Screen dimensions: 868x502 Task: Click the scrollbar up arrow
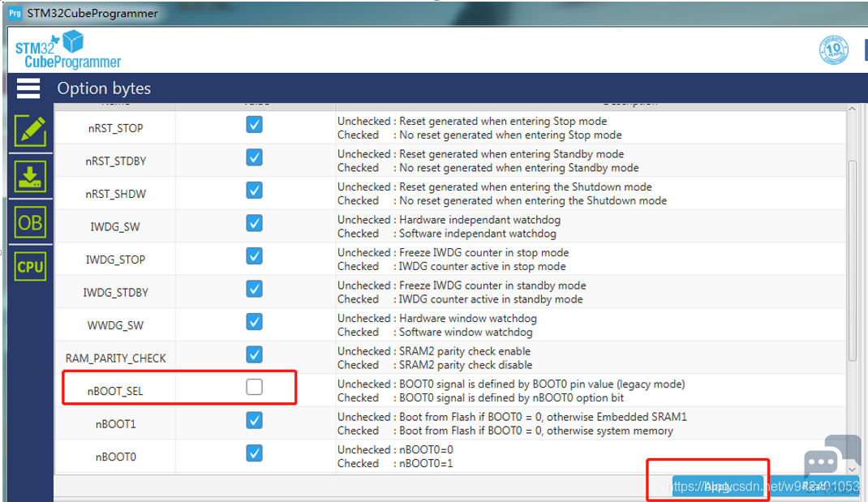pyautogui.click(x=853, y=109)
